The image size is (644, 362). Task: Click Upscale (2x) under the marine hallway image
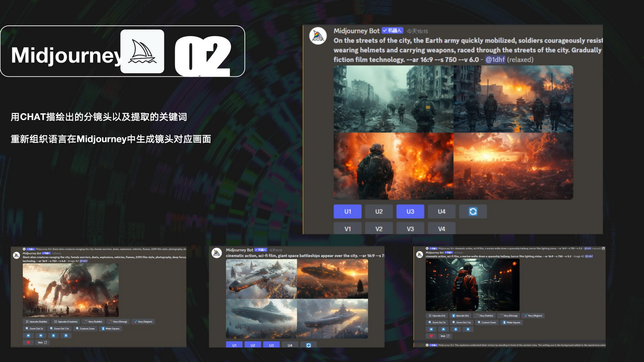(x=437, y=316)
